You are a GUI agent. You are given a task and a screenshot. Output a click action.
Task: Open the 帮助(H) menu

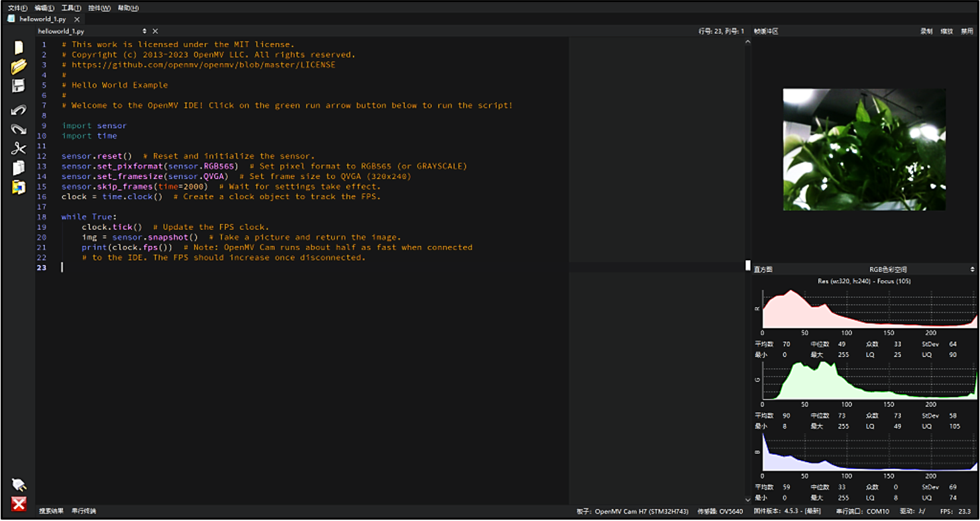pos(128,8)
